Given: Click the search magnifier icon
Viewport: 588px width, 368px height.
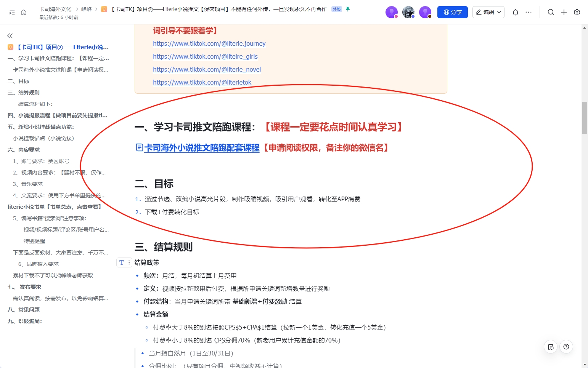Looking at the screenshot, I should coord(551,12).
